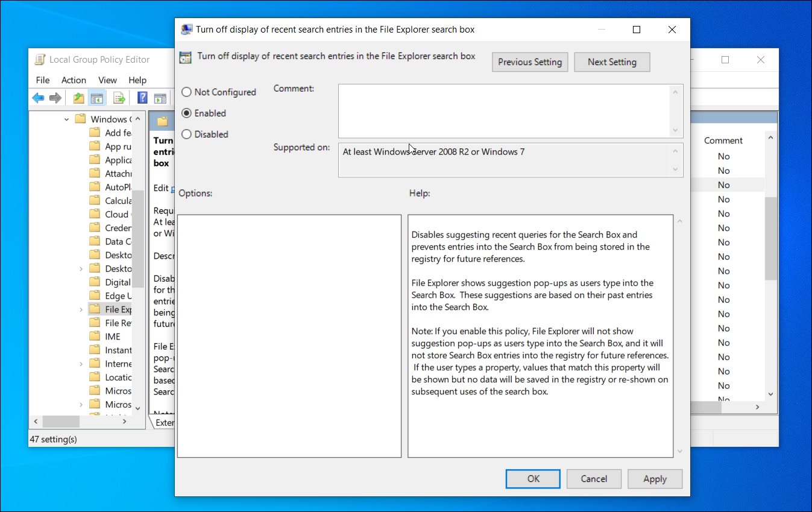Image resolution: width=812 pixels, height=512 pixels.
Task: Click the blue Back arrow in the toolbar
Action: (39, 98)
